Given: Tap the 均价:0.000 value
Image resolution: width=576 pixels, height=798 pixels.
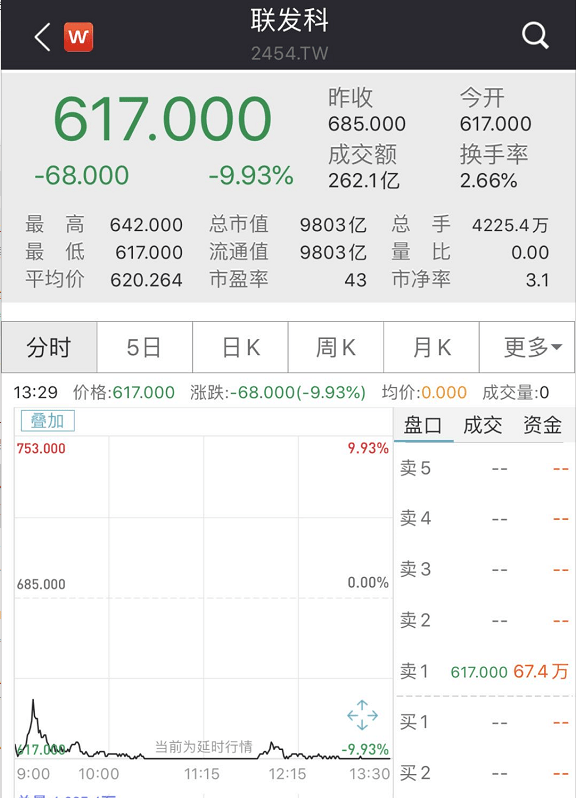Looking at the screenshot, I should tap(424, 392).
